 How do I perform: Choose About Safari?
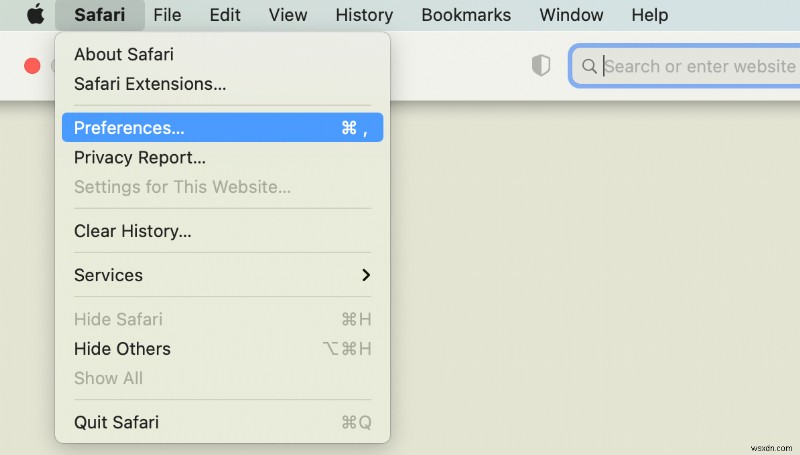tap(124, 54)
